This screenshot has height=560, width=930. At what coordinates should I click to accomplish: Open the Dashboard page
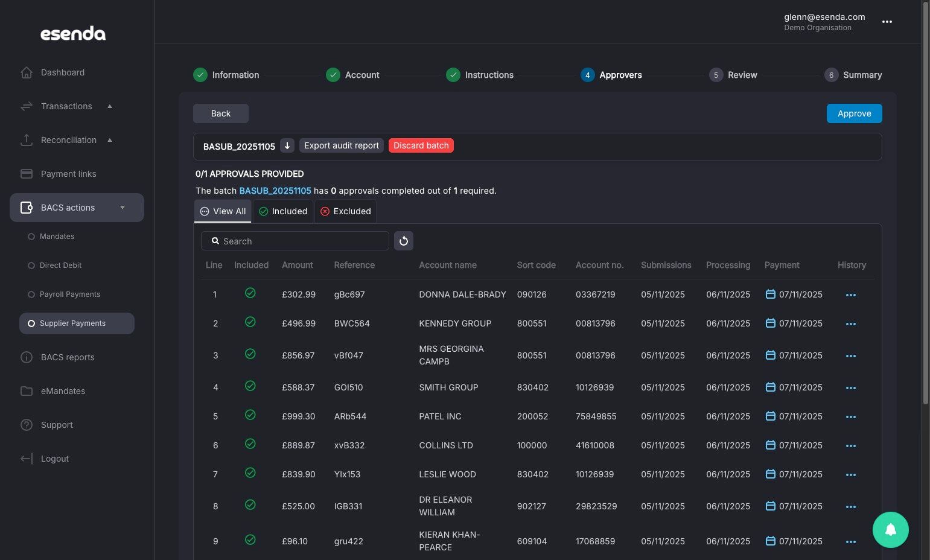click(x=63, y=72)
